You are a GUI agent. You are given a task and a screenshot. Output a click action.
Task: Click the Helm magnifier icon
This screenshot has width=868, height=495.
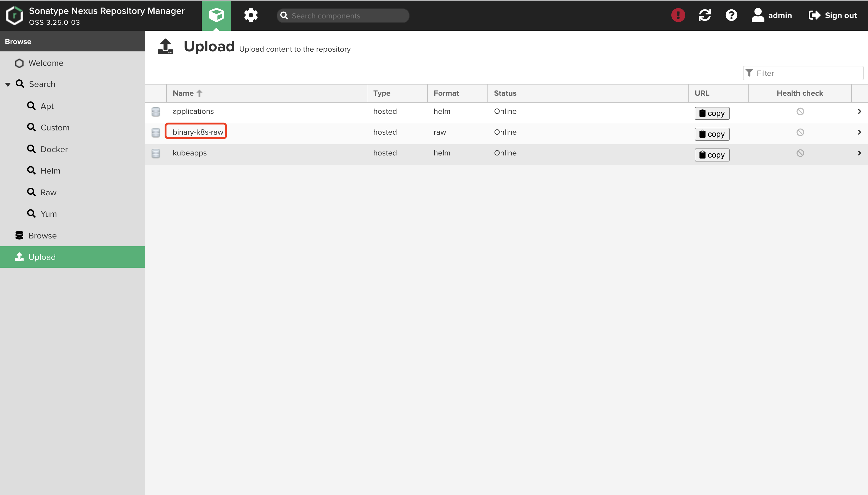(x=31, y=170)
